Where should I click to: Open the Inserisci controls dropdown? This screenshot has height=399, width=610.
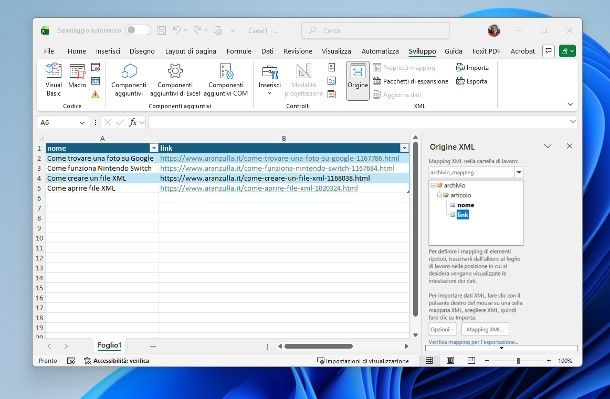(x=269, y=80)
